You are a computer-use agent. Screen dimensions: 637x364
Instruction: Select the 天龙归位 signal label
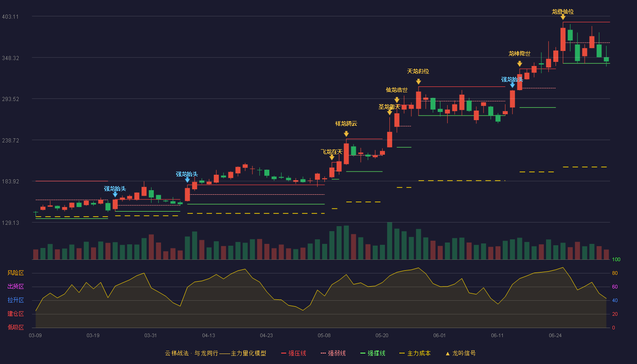click(x=418, y=71)
